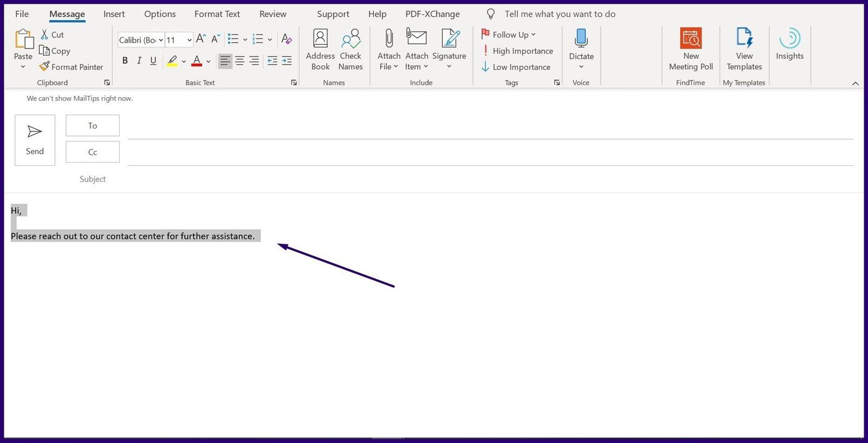
Task: Open the Support tab
Action: coord(334,14)
